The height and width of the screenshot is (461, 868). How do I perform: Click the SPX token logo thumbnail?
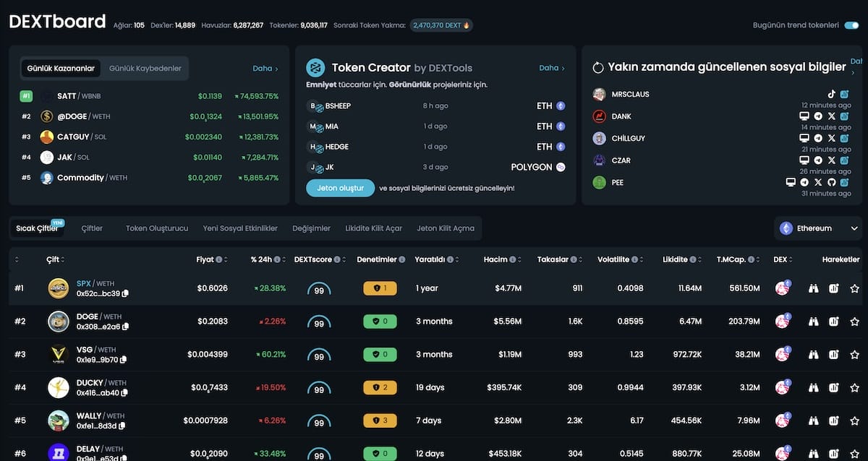tap(59, 288)
